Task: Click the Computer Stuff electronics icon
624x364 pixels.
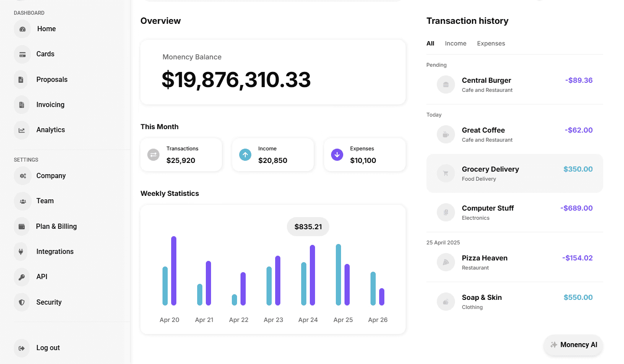Action: coord(446,213)
